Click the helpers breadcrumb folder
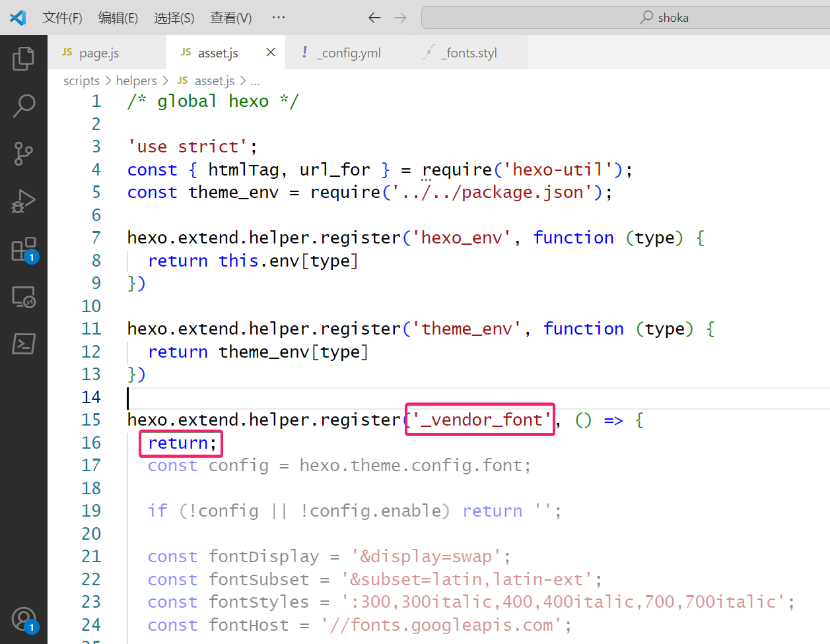This screenshot has height=644, width=830. 136,81
